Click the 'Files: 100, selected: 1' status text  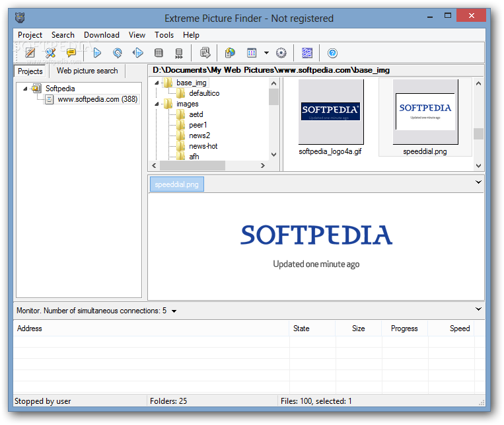pyautogui.click(x=316, y=401)
